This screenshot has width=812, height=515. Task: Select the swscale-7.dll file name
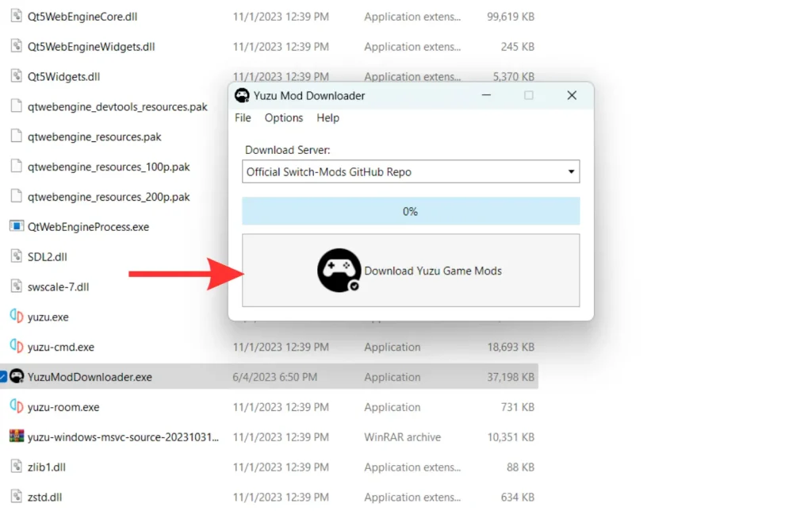pos(59,287)
